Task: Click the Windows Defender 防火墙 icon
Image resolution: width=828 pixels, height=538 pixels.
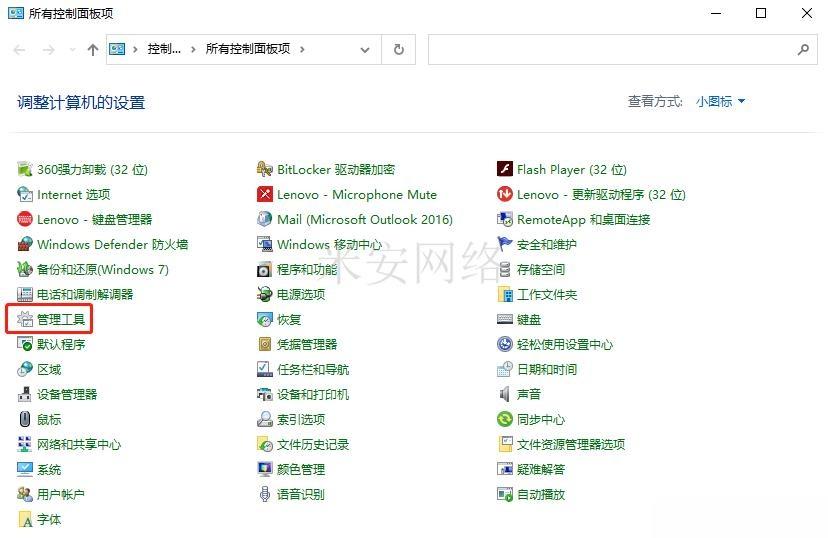Action: (25, 244)
